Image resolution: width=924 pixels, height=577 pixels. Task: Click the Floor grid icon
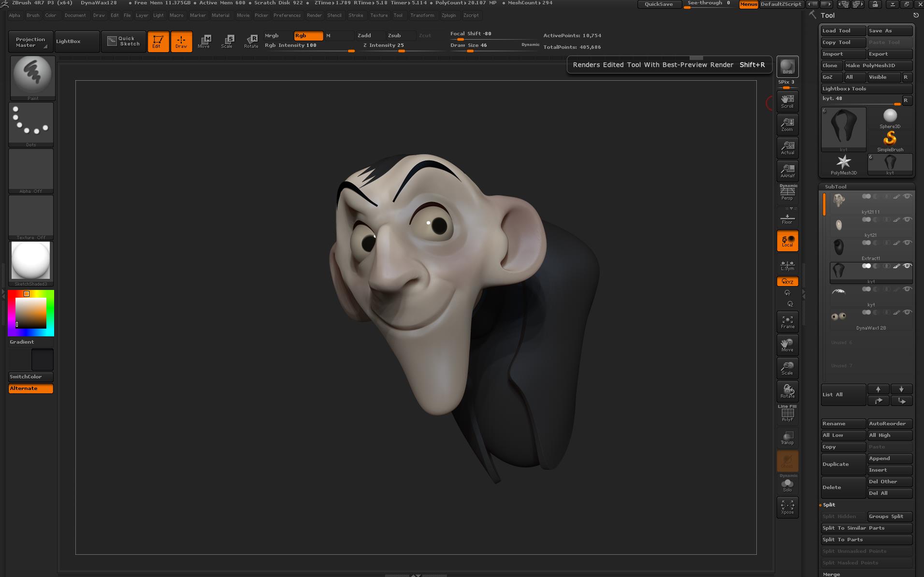(787, 218)
